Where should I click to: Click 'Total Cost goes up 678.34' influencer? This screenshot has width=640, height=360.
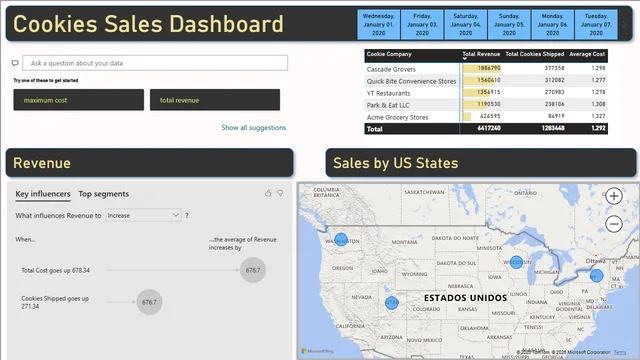56,270
